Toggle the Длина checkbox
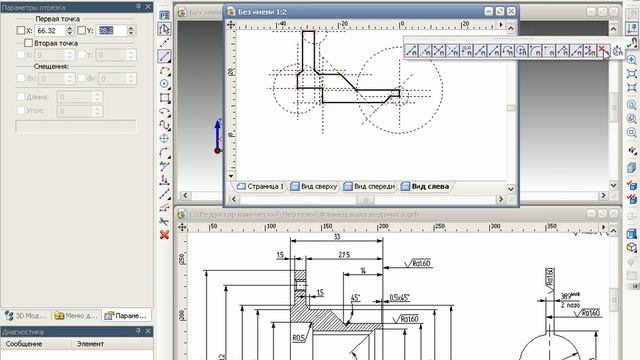640x360 pixels. pyautogui.click(x=21, y=97)
